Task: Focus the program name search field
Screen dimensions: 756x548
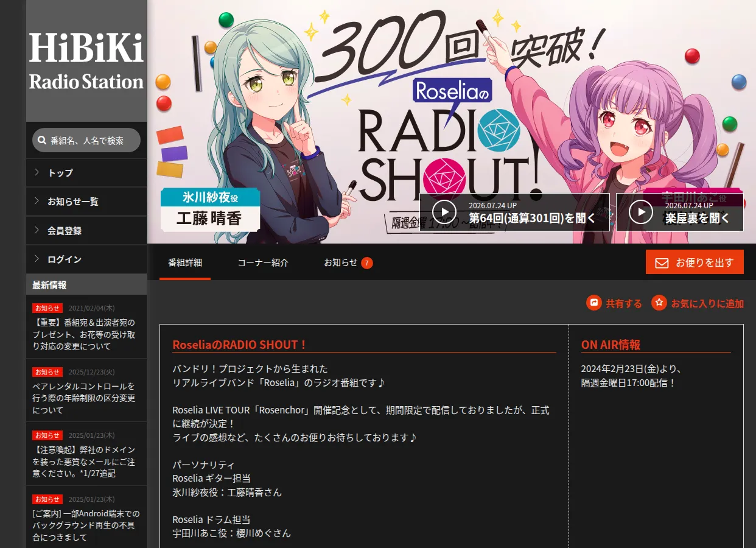Action: point(86,140)
